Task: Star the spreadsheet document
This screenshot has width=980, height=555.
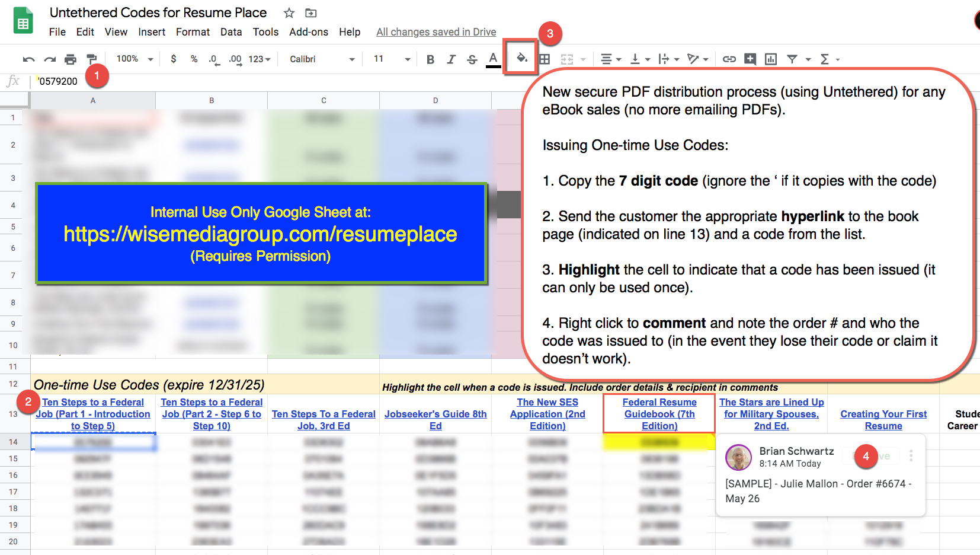Action: (x=289, y=13)
